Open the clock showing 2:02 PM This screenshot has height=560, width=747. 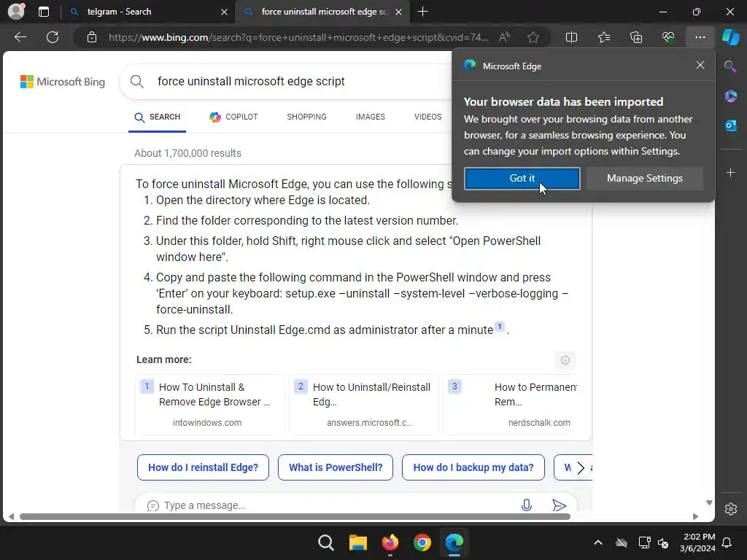point(698,542)
